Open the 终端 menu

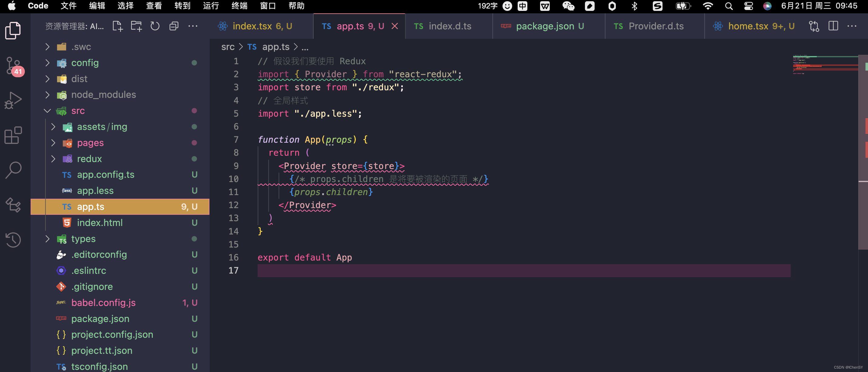click(239, 6)
